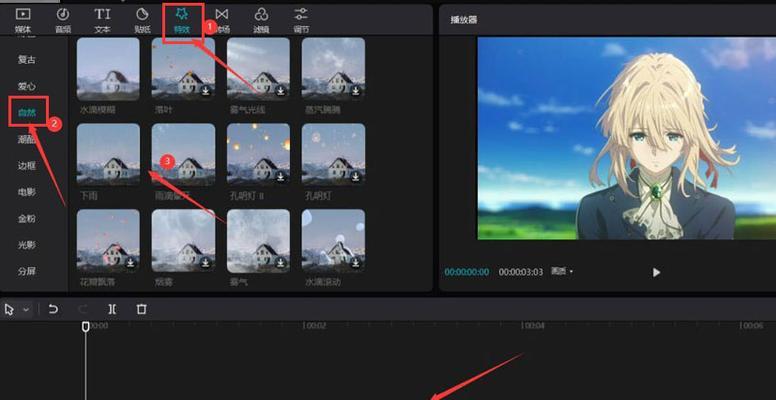Image resolution: width=776 pixels, height=400 pixels.
Task: Download the 孔明灯 II lantern effect
Action: point(281,177)
